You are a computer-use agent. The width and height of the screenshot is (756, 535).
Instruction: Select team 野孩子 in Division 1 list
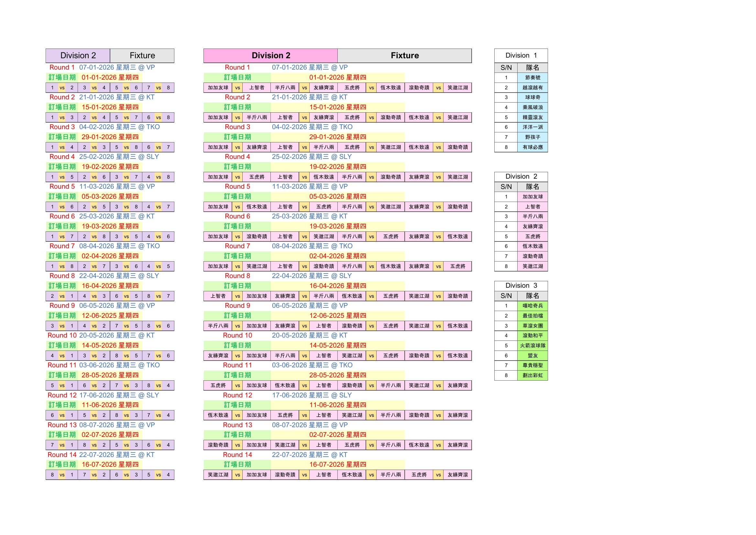coord(532,137)
